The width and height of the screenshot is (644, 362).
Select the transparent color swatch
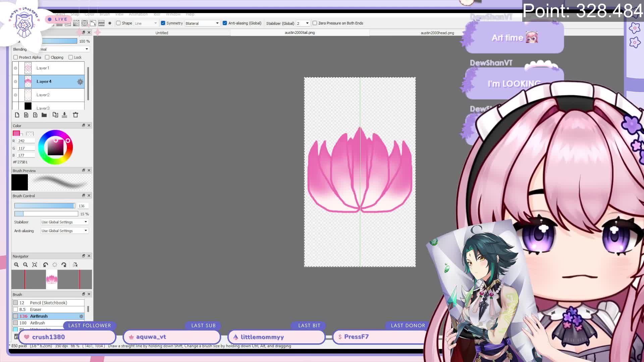[30, 134]
